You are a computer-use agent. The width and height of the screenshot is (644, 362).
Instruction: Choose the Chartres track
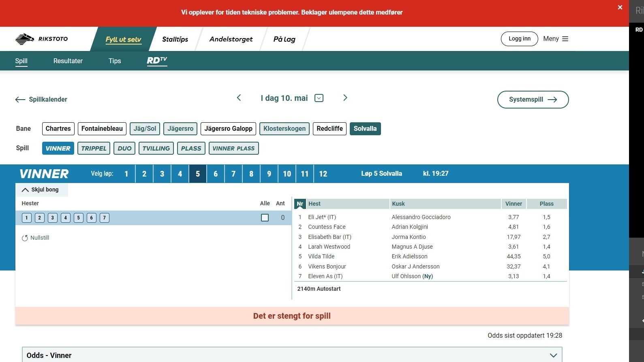(58, 129)
